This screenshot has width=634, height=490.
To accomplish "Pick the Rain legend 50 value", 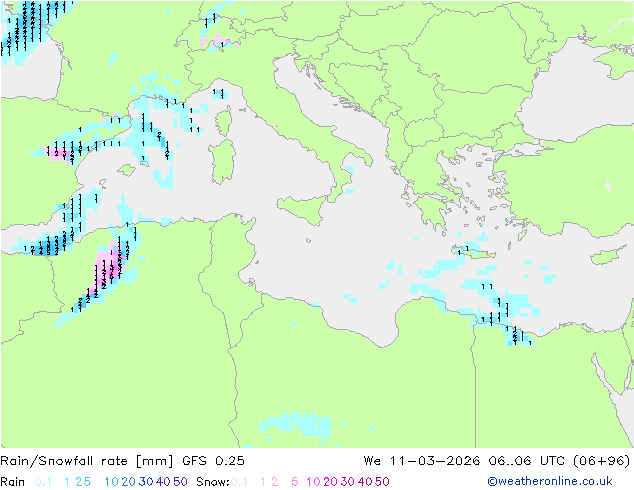I will (x=180, y=482).
